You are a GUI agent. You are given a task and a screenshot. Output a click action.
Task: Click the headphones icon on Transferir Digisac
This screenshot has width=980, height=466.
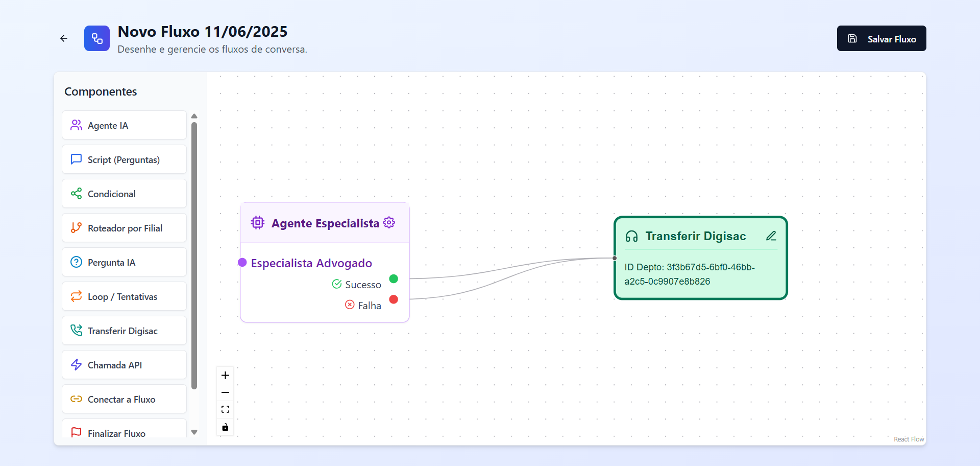[x=631, y=236]
